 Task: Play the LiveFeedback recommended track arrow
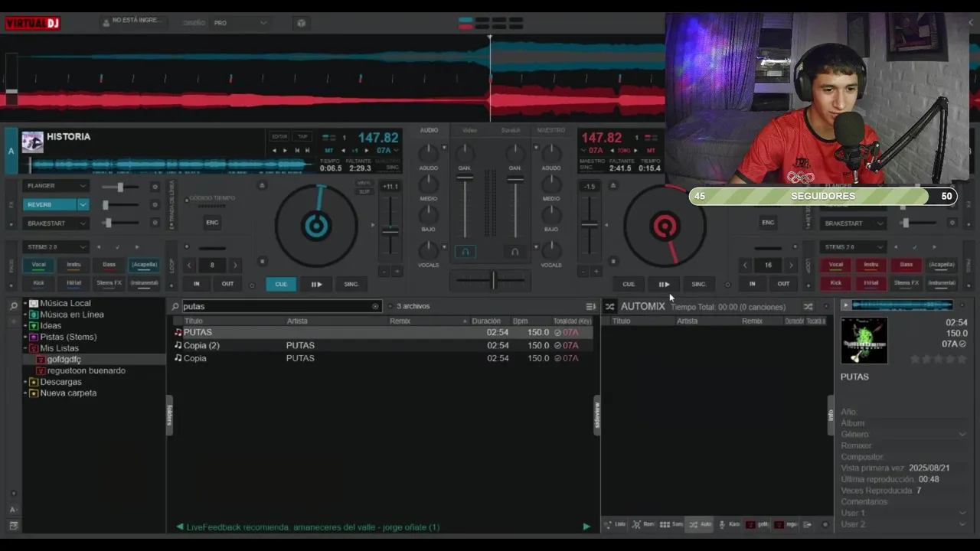pyautogui.click(x=586, y=527)
